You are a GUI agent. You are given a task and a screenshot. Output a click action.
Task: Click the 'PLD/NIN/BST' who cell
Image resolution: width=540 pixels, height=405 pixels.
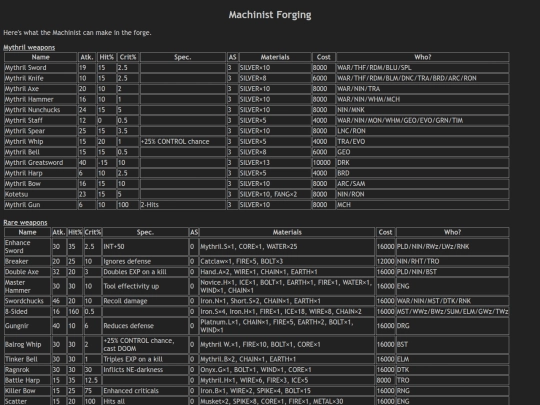click(x=453, y=272)
